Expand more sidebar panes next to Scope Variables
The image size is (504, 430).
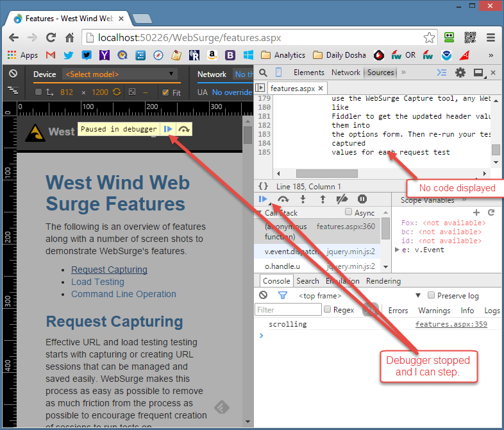tap(464, 200)
